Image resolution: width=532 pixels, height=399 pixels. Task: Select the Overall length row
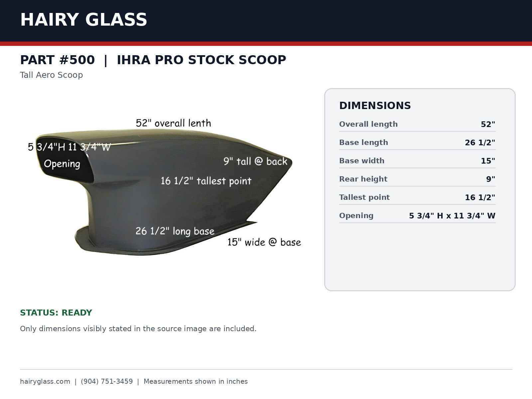click(x=417, y=124)
